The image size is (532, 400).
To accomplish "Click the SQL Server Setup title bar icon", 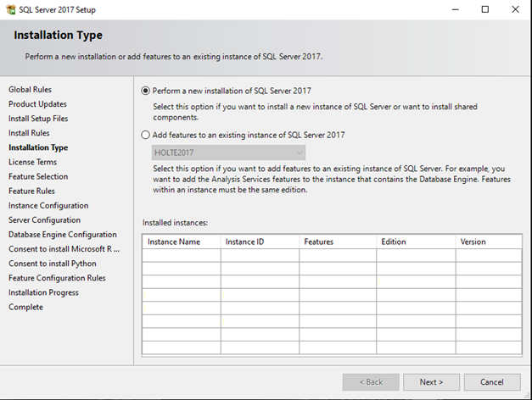I will pos(9,9).
